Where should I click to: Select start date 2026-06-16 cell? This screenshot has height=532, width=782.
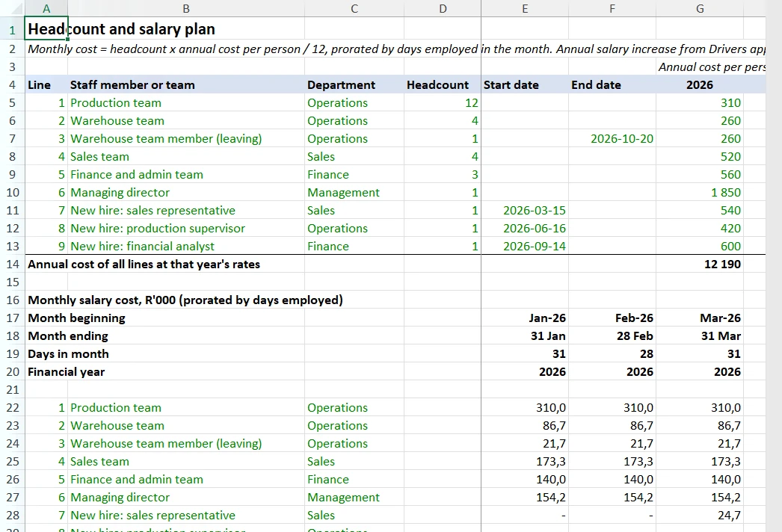(x=525, y=229)
